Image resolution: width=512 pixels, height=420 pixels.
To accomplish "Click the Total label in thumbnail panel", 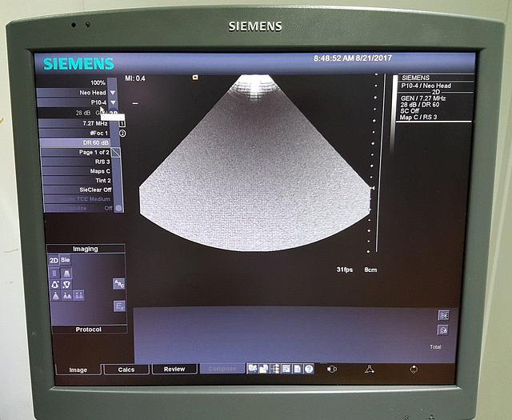I will 435,347.
